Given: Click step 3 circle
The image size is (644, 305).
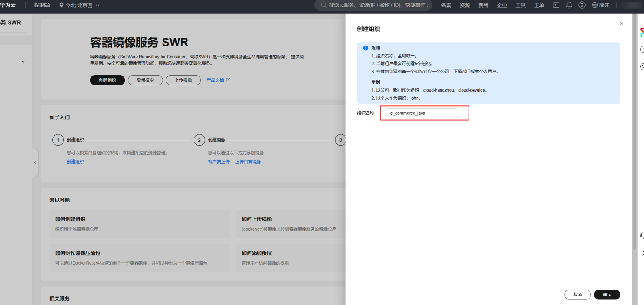Looking at the screenshot, I should tap(340, 140).
